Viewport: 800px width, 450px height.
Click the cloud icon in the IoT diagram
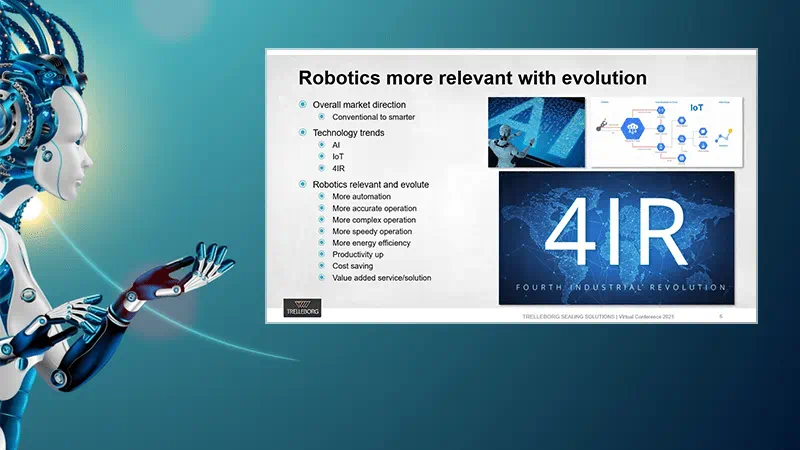click(x=632, y=130)
